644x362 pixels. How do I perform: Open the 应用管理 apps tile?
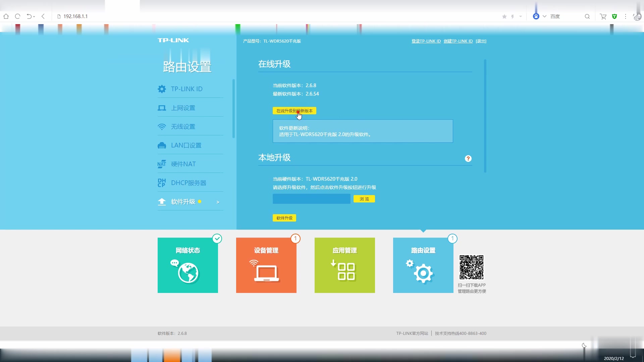point(345,265)
